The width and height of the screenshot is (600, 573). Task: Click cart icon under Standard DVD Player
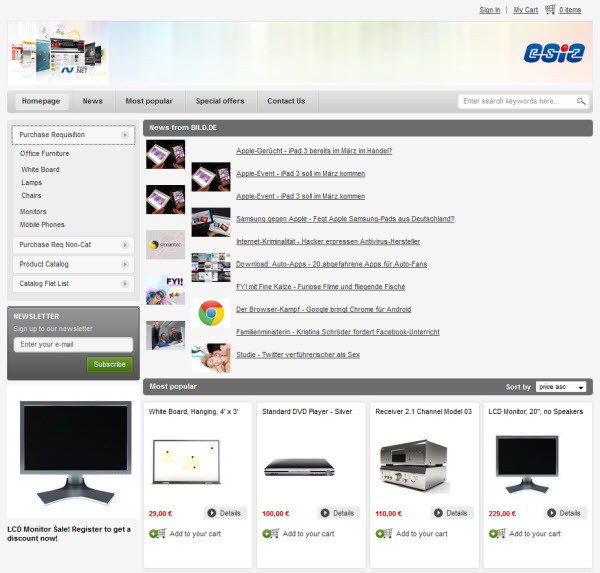coord(271,533)
